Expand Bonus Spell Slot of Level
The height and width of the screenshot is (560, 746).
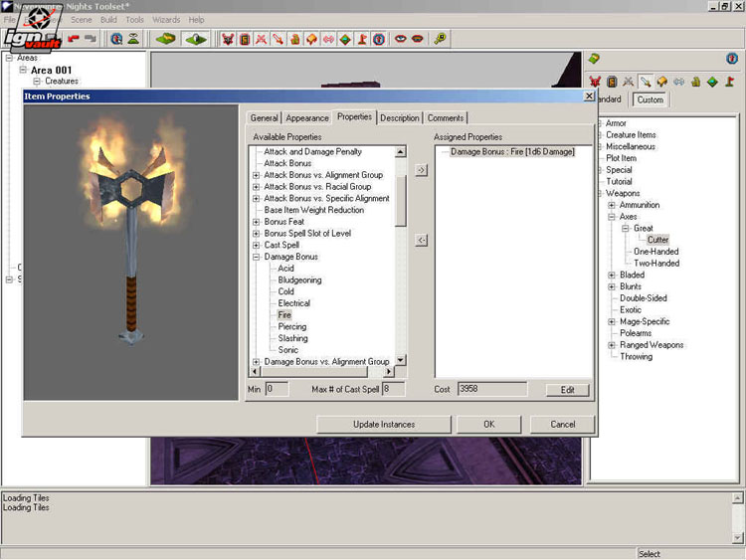pos(256,234)
